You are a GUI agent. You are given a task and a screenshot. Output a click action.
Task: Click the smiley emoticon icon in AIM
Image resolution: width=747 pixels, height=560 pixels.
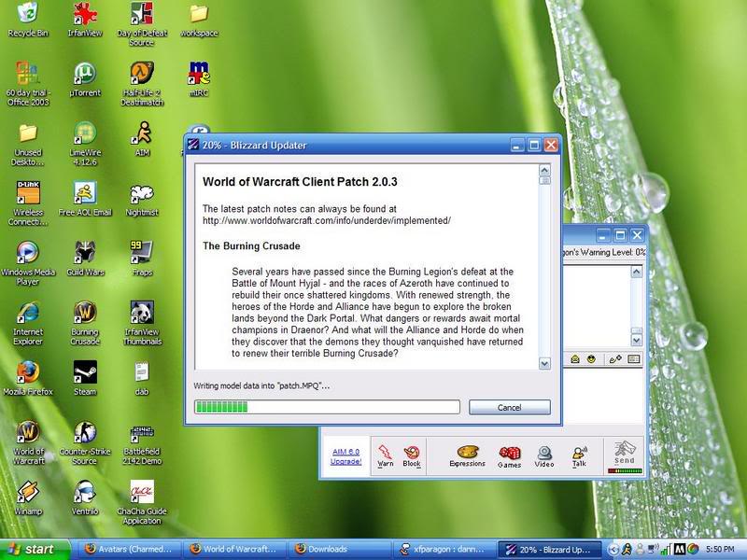point(591,359)
